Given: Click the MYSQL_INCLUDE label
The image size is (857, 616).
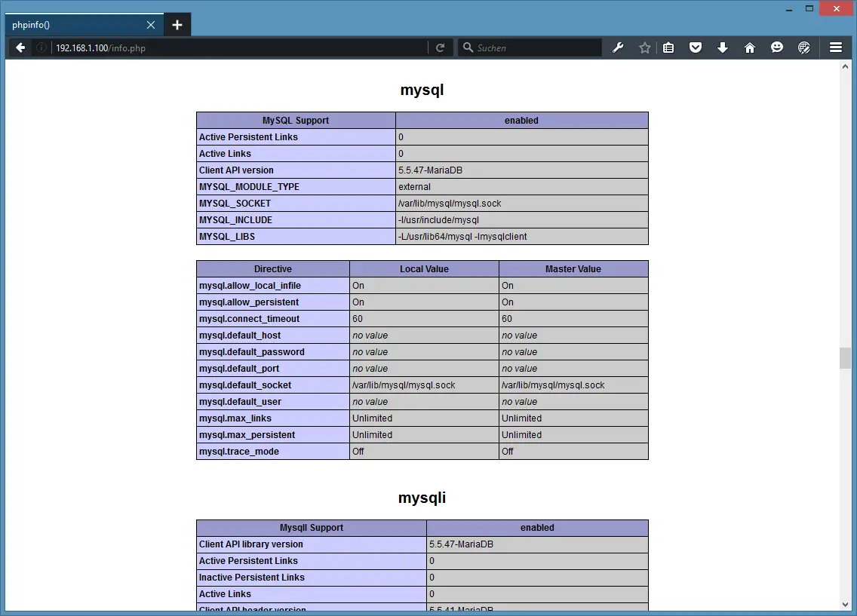Looking at the screenshot, I should [235, 220].
